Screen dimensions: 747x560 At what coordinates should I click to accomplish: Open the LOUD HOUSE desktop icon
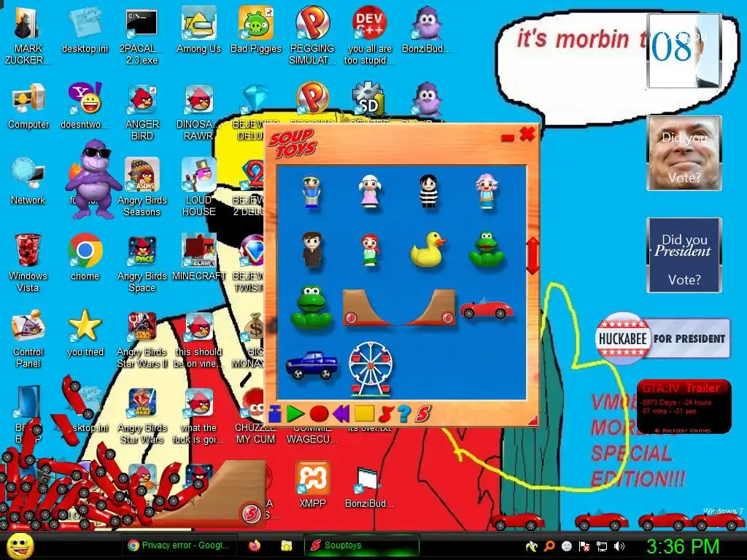point(198,187)
